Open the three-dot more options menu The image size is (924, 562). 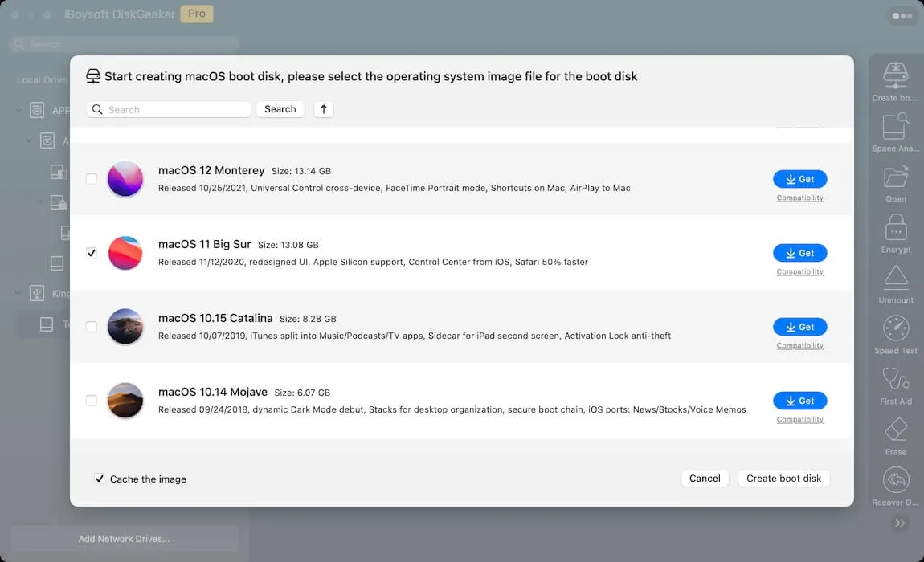point(902,16)
